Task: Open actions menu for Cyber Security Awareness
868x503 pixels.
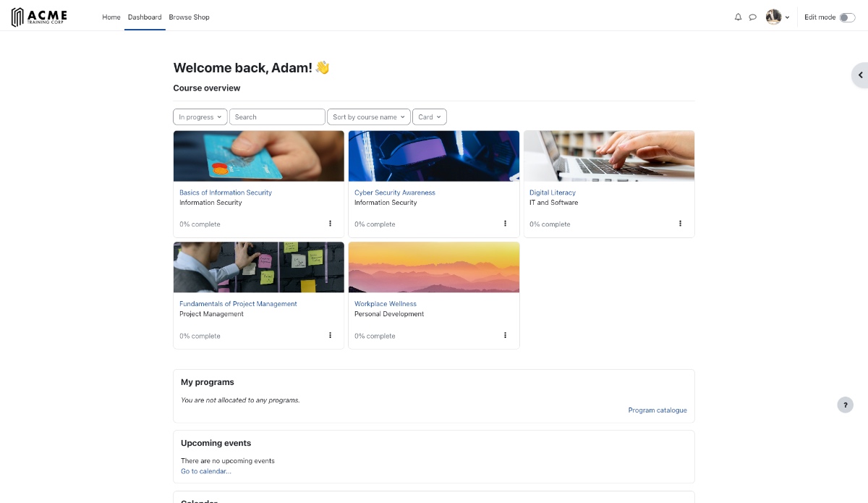Action: tap(506, 224)
